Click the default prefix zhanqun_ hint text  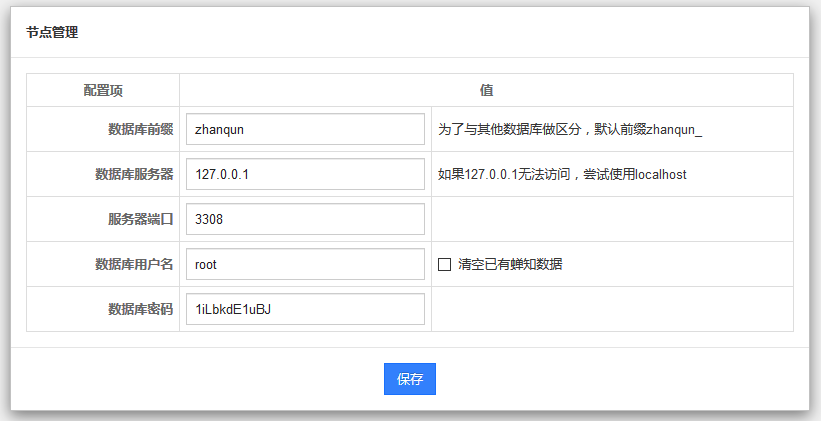coord(570,129)
